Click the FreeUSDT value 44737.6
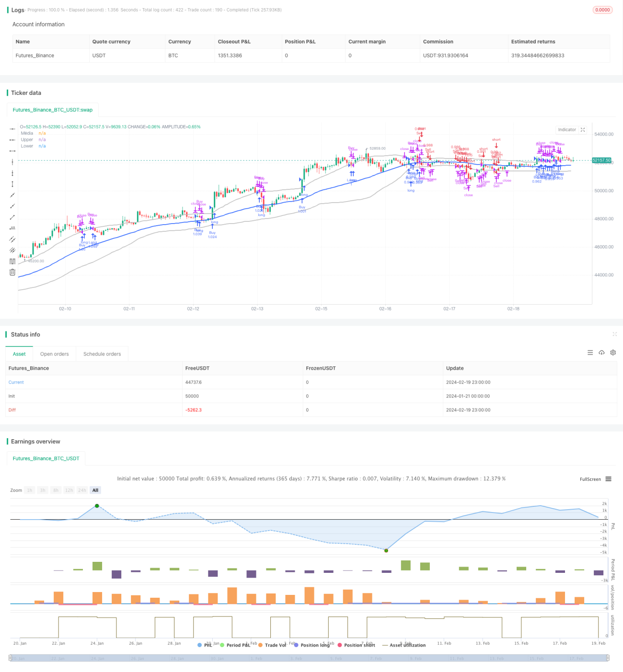This screenshot has height=672, width=623. click(x=194, y=382)
